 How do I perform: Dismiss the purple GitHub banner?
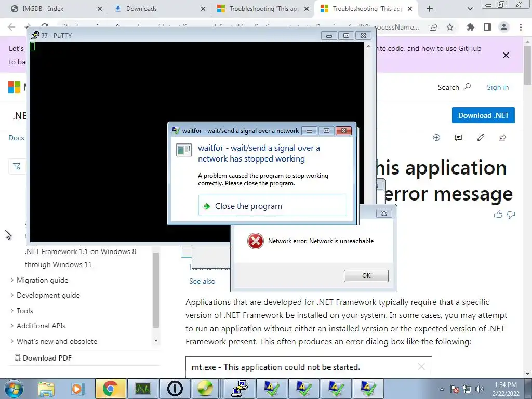coord(506,55)
